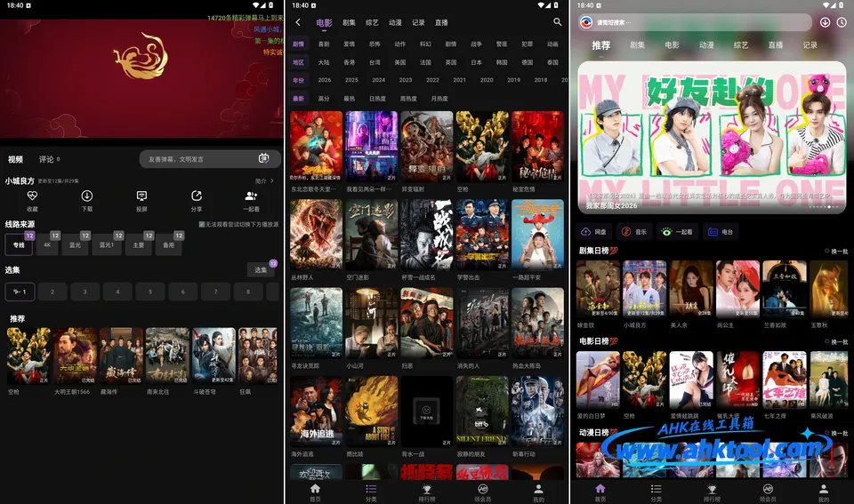Screen dimensions: 854x504
Task: Tap the 分享 share icon
Action: 196,196
